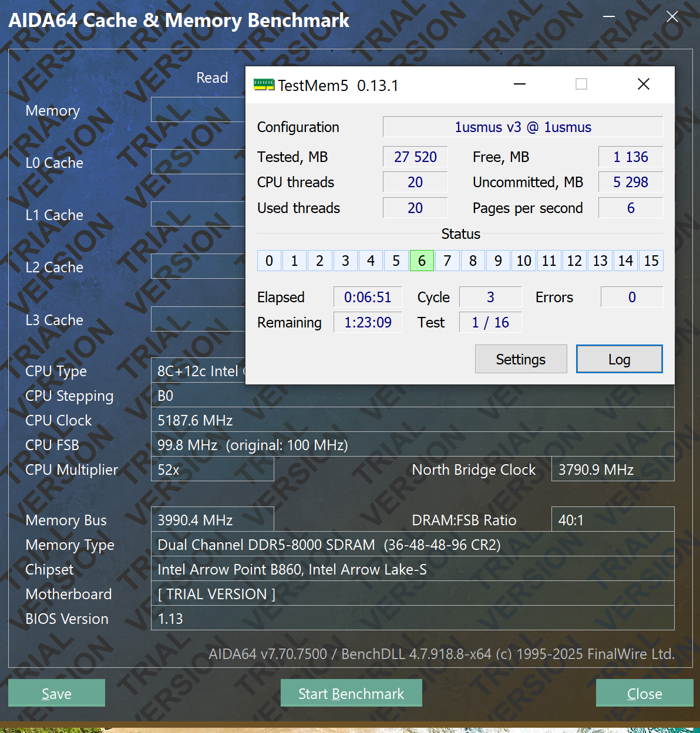Close the AIDA64 window with the X
The width and height of the screenshot is (700, 733).
click(x=672, y=16)
